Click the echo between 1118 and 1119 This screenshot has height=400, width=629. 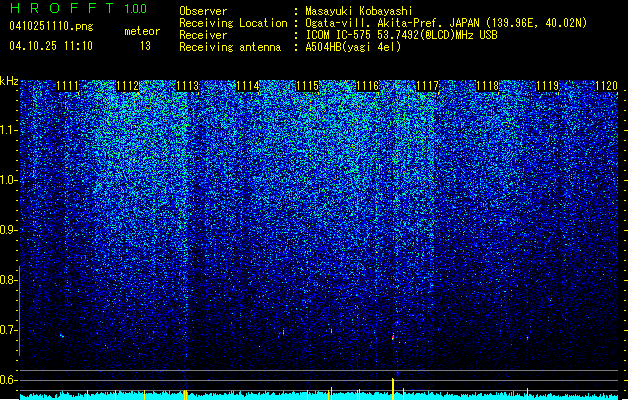pos(528,338)
